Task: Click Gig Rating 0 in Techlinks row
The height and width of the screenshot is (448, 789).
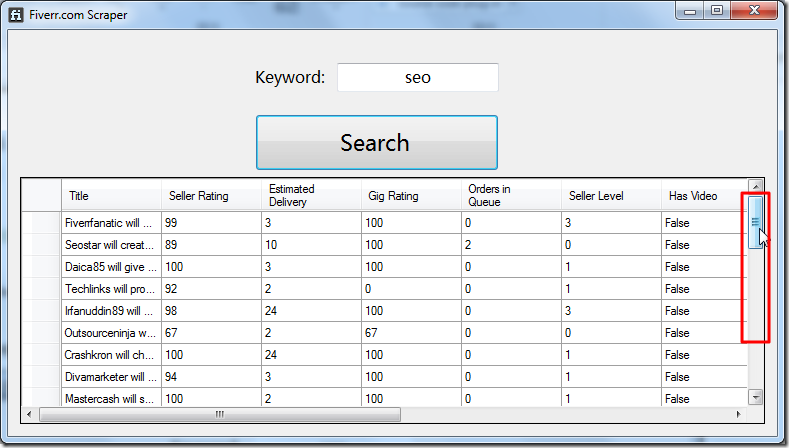Action: click(411, 289)
